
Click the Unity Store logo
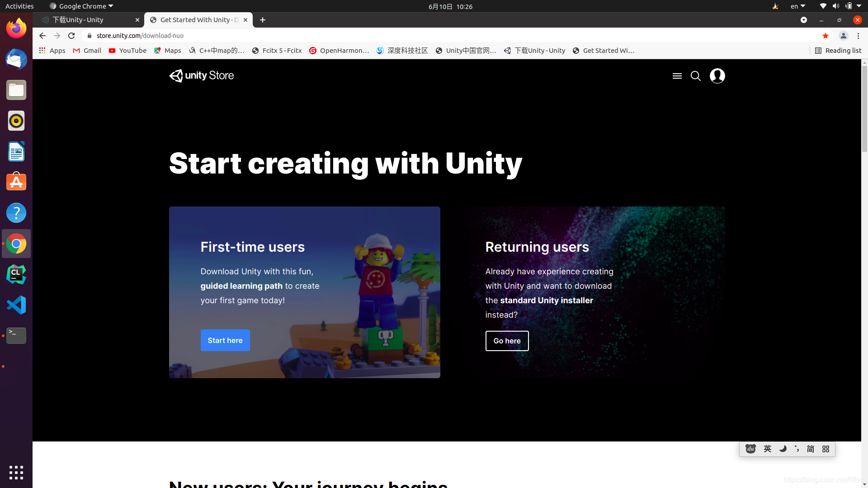click(202, 75)
